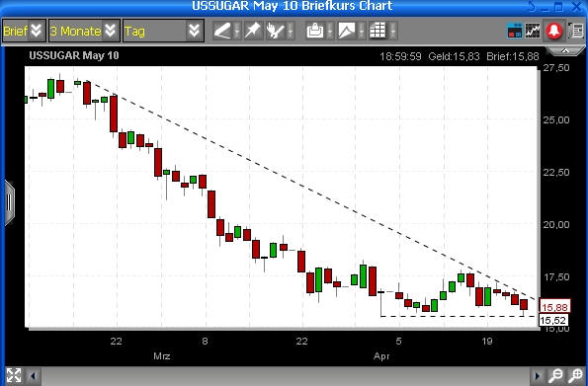
Task: Click the grid table icon
Action: (378, 31)
